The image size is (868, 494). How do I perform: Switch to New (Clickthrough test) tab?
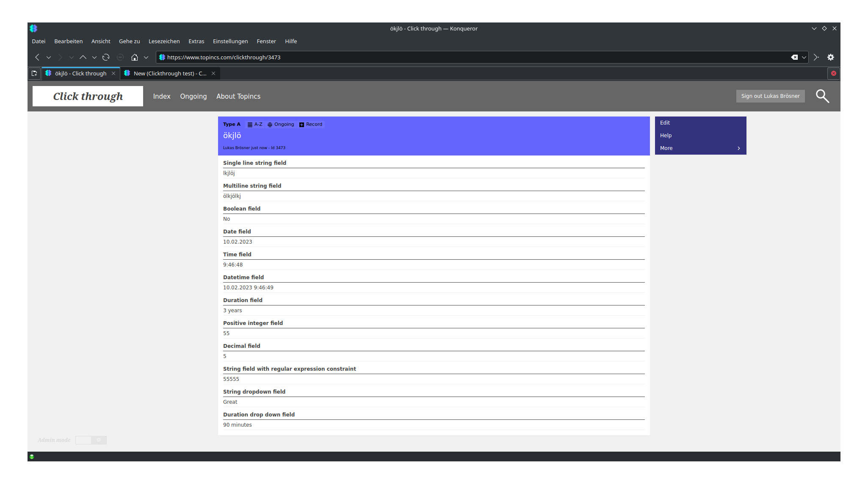(x=169, y=73)
